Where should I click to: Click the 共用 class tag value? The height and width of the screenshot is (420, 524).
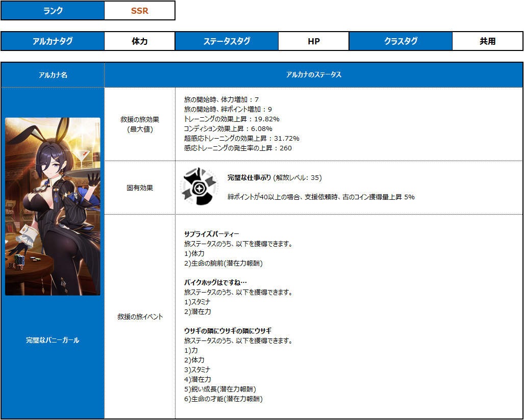click(488, 41)
